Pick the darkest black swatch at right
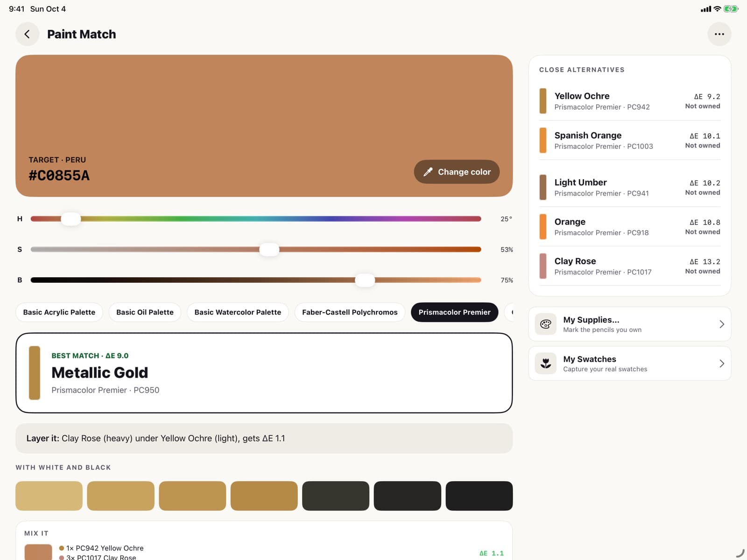 pos(479,496)
